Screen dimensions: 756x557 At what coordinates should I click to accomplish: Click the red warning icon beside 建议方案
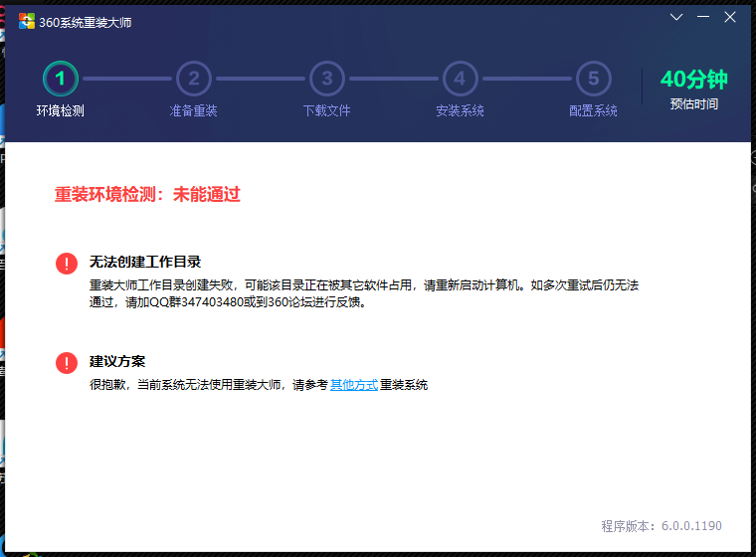pyautogui.click(x=67, y=363)
